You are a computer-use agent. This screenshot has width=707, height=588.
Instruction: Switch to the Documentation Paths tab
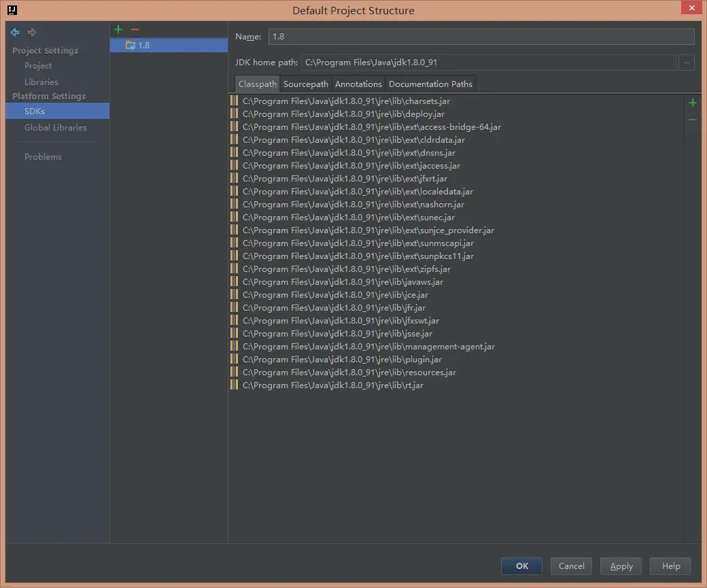point(430,84)
